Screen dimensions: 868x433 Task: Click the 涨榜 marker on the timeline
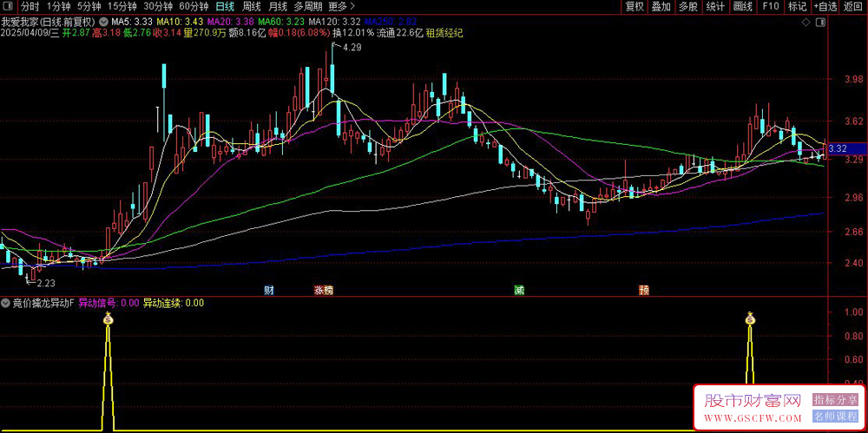coord(324,290)
